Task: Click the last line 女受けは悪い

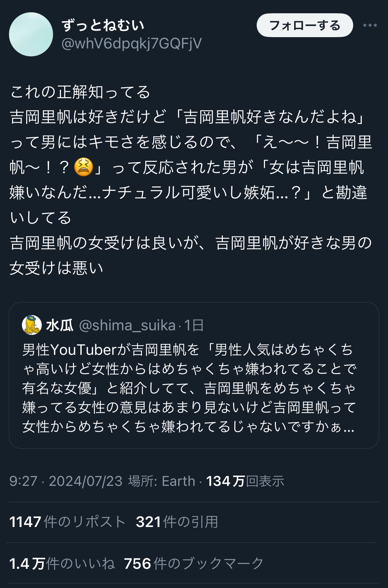Action: [56, 268]
